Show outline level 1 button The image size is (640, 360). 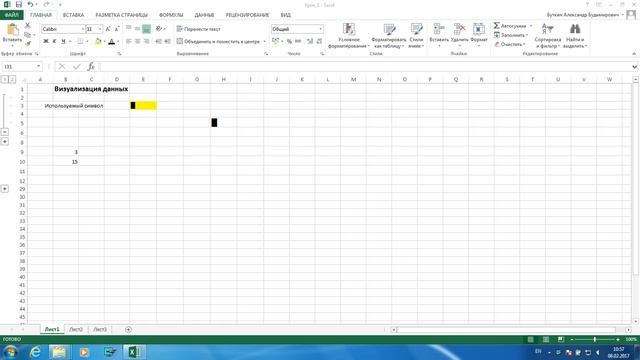4,79
